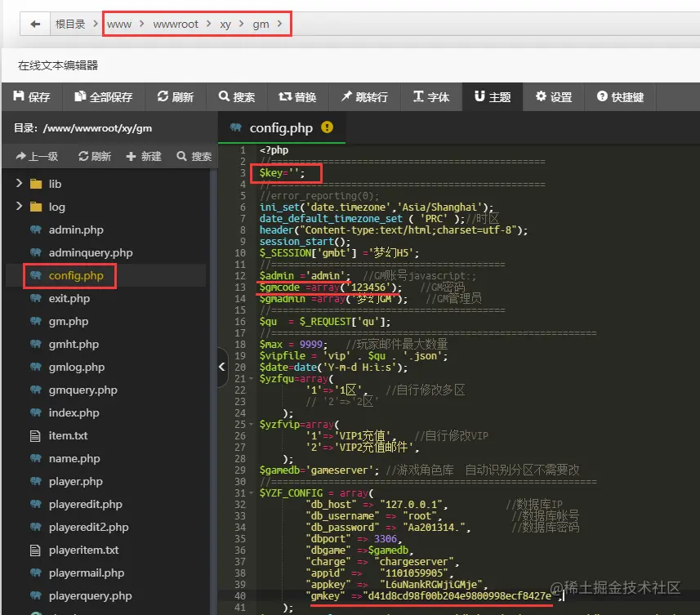
Task: Refresh editor using the 刷新 toolbar icon
Action: (176, 97)
